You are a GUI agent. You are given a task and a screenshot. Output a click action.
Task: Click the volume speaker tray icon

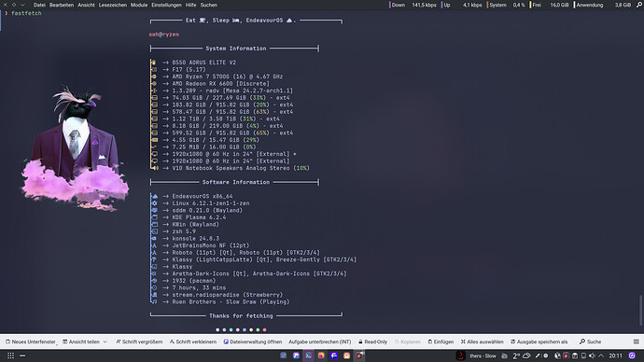coord(592,355)
